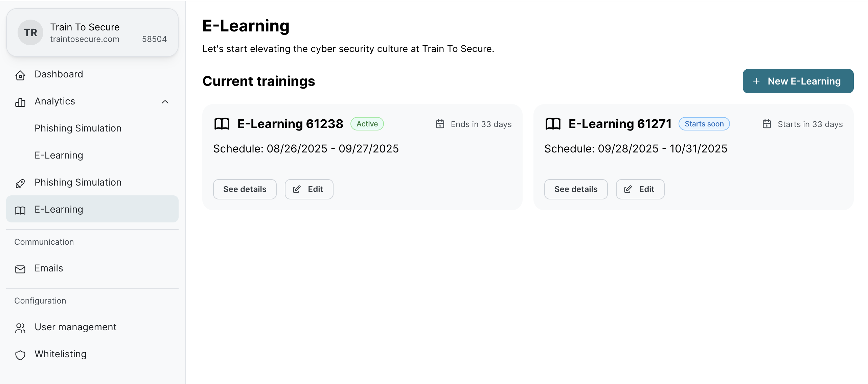Click the User management people icon
The image size is (868, 384).
tap(20, 328)
